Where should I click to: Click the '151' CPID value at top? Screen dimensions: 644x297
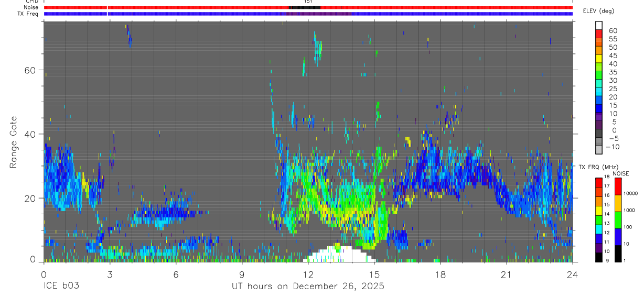[308, 2]
